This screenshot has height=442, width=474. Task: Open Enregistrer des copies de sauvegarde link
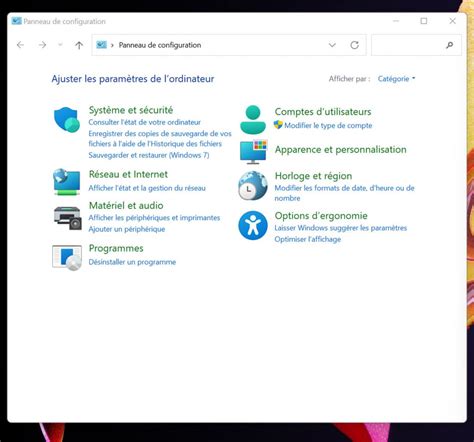coord(160,139)
